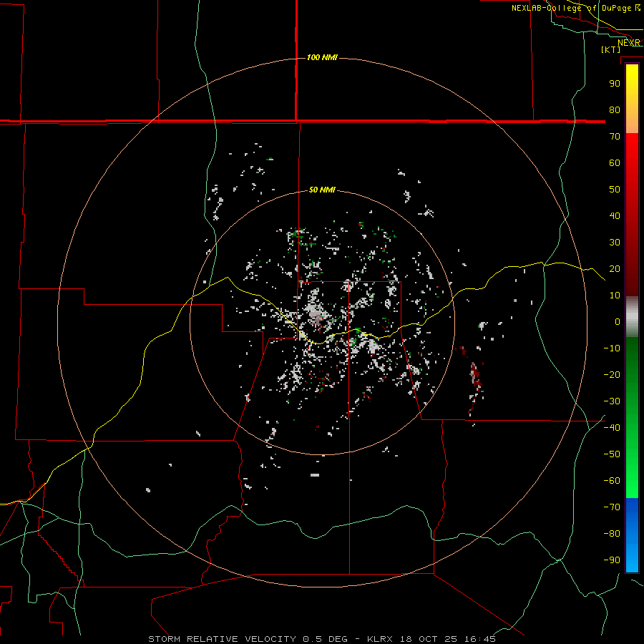Click the 50 NMI range ring label

[x=322, y=190]
